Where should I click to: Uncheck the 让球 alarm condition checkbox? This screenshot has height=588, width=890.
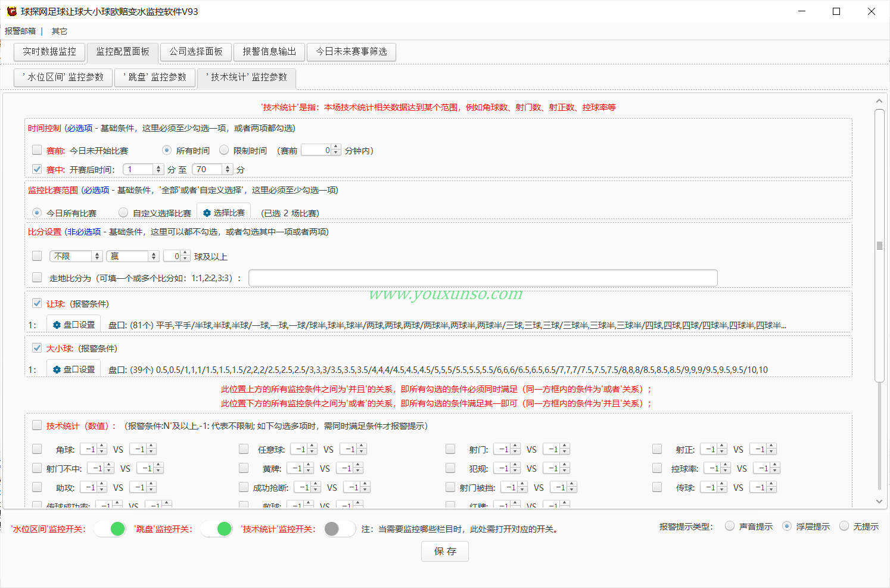coord(37,303)
